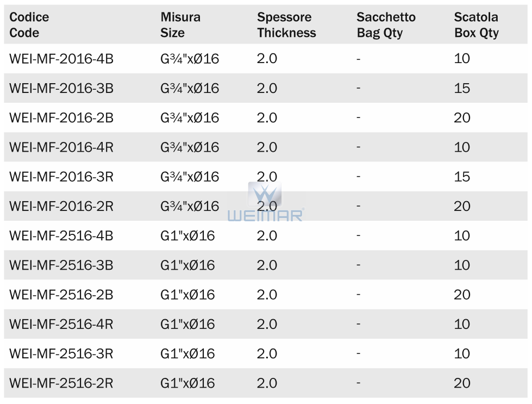Select code WEI-MF-2016-3R
532x404 pixels.
61,177
